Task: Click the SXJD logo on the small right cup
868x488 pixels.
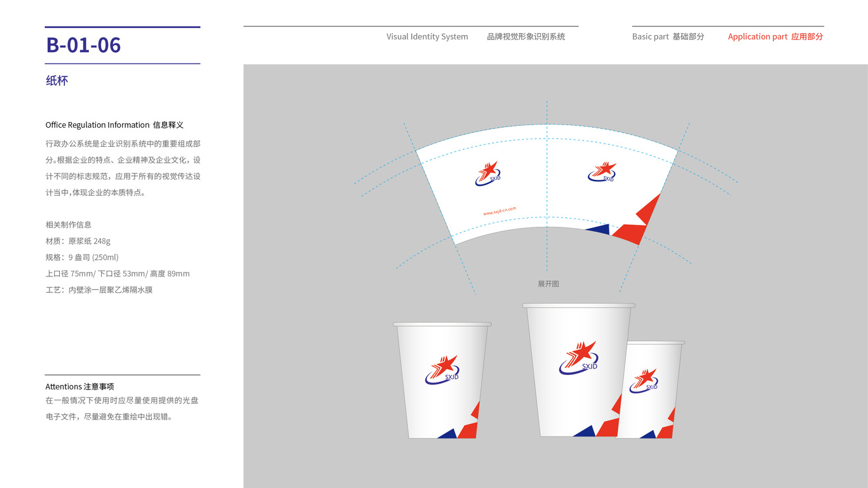Action: [644, 381]
